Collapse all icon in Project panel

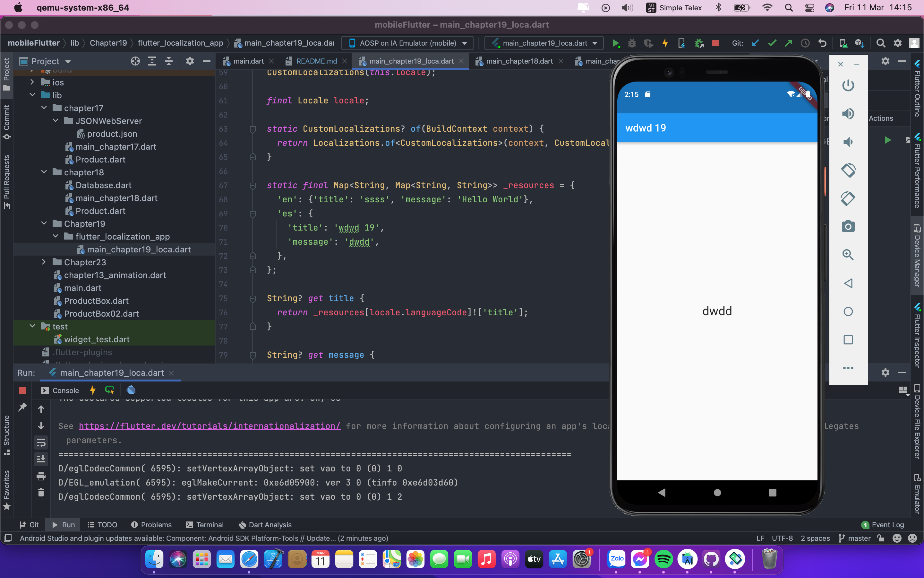(x=169, y=61)
